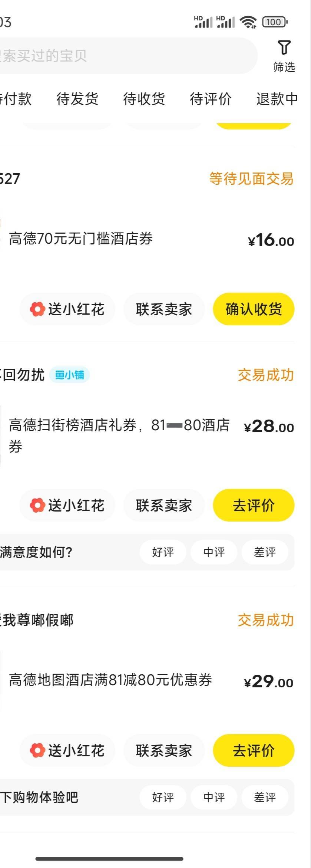The height and width of the screenshot is (868, 311).
Task: Open the 待评价 tab
Action: pyautogui.click(x=211, y=99)
